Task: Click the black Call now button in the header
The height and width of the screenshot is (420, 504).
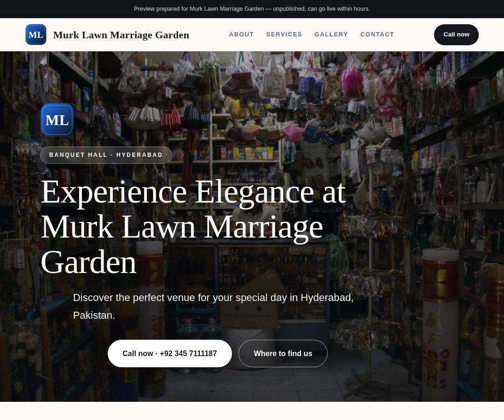Action: pyautogui.click(x=456, y=35)
